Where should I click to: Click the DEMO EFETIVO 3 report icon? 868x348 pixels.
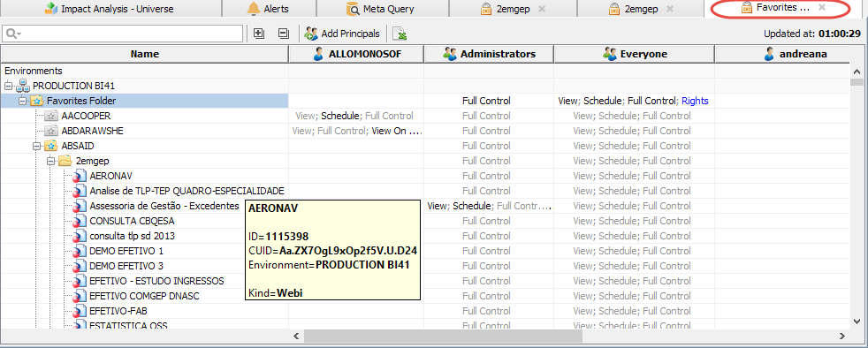pos(80,266)
